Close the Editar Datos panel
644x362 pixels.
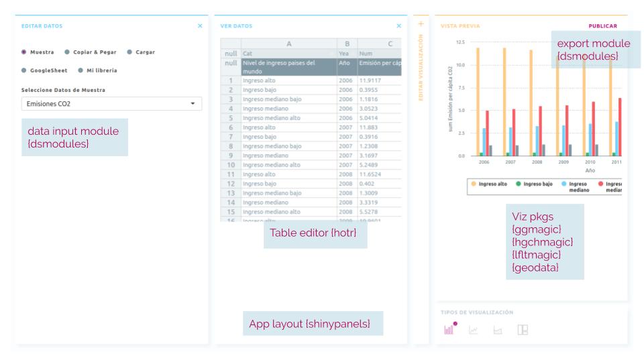point(200,26)
